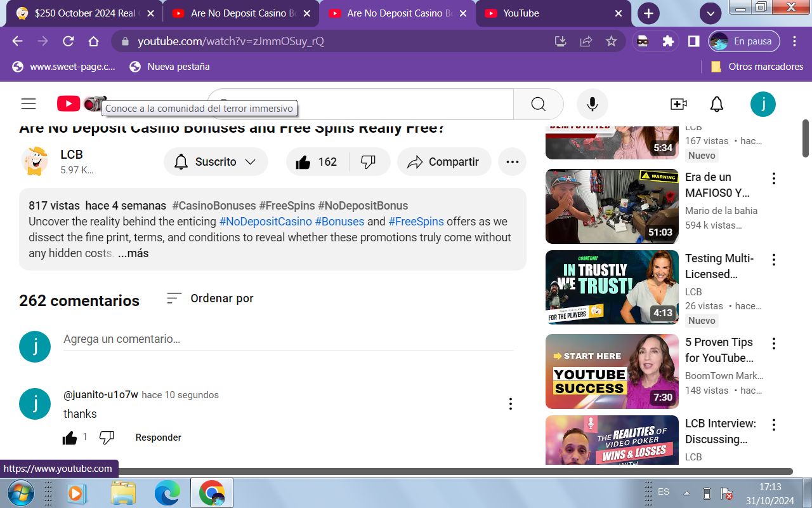Open the browser home page button
Viewport: 812px width, 508px height.
coord(93,41)
